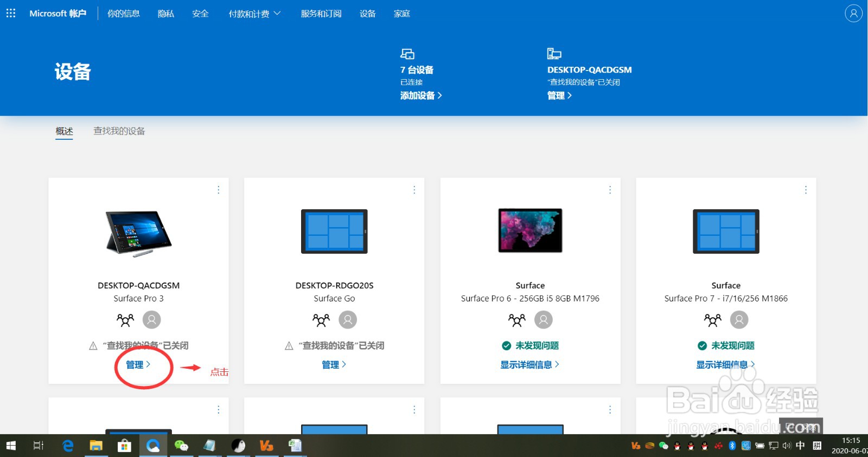Open the 隐私 menu item
Viewport: 868px width, 457px height.
coord(166,14)
